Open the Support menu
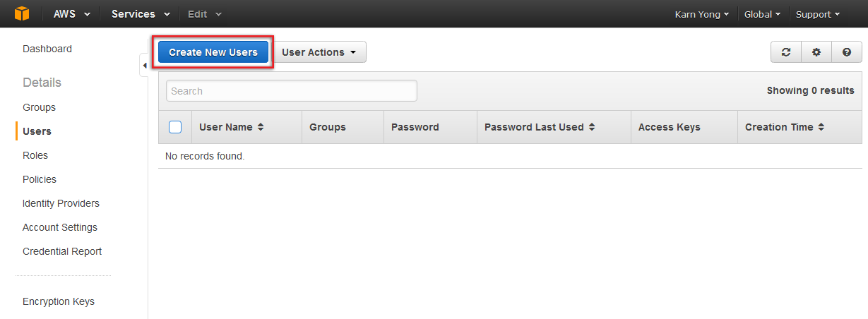868x319 pixels. point(817,14)
